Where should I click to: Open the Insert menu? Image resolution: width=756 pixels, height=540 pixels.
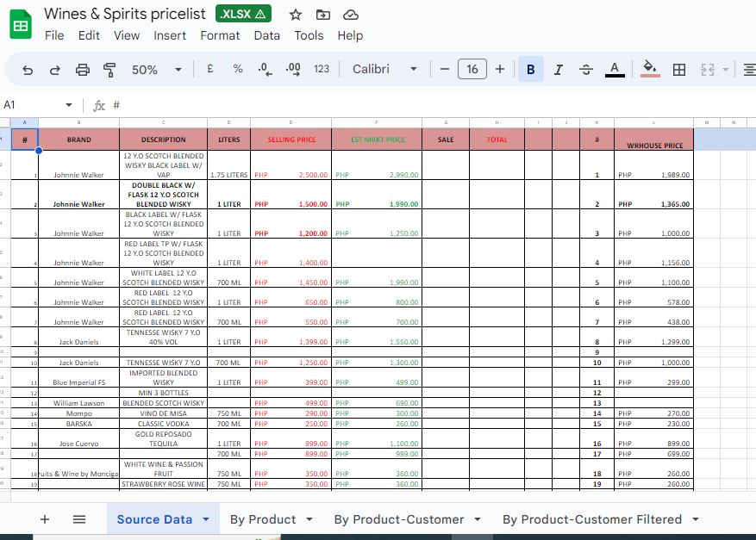[170, 35]
